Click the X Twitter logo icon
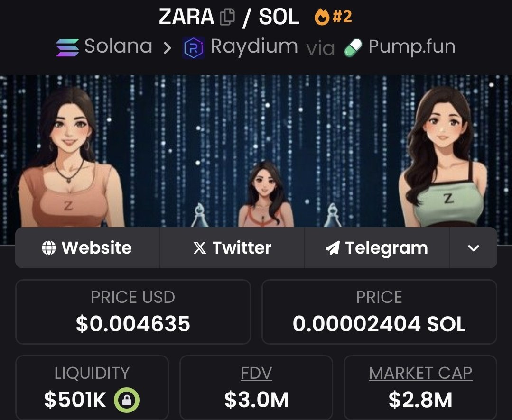Viewport: 512px width, 420px height. (x=199, y=248)
